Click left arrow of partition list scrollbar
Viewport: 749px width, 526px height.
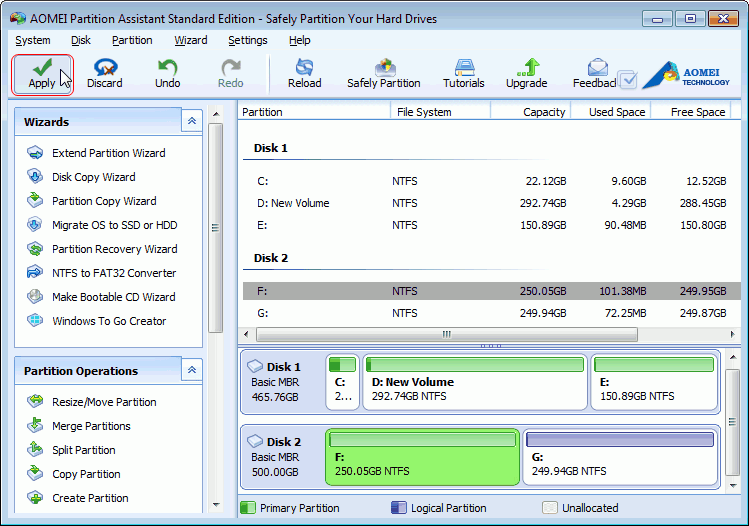pyautogui.click(x=246, y=334)
